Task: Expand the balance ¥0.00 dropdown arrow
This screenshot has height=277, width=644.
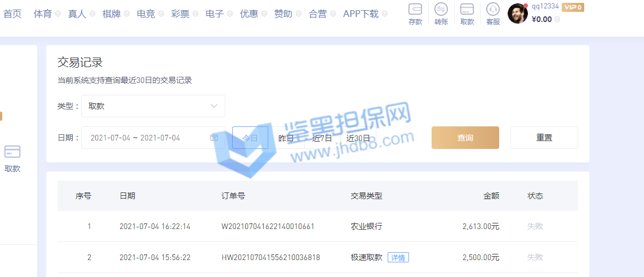Action: click(x=557, y=20)
